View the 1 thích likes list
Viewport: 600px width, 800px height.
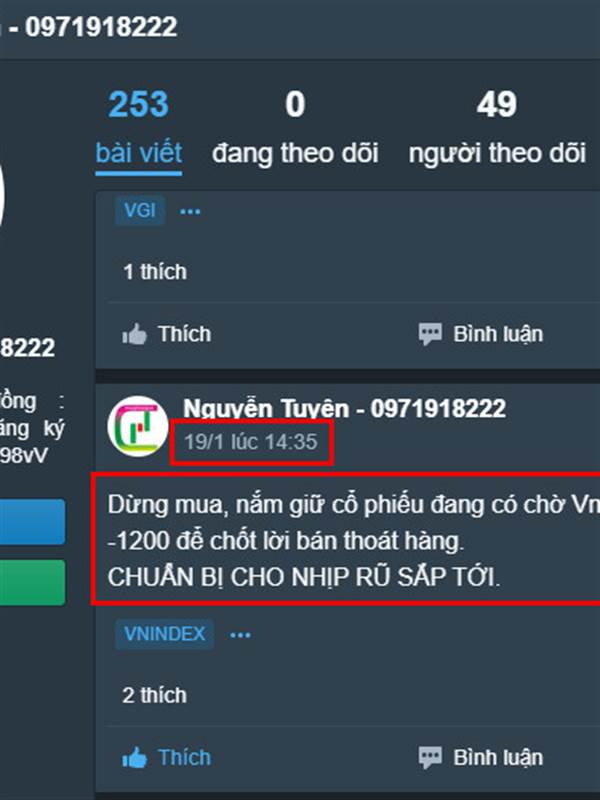pos(155,271)
